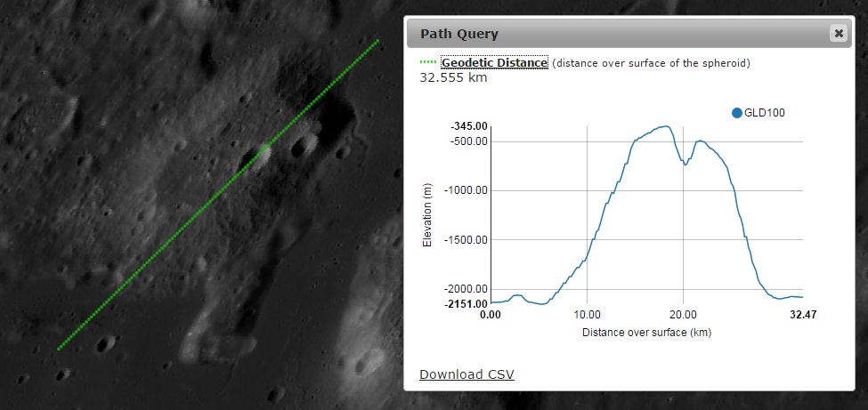Click the GLD100 legend label
Image resolution: width=868 pixels, height=410 pixels.
click(765, 113)
